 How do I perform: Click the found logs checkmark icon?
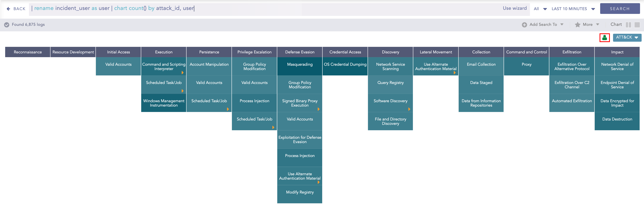point(7,24)
